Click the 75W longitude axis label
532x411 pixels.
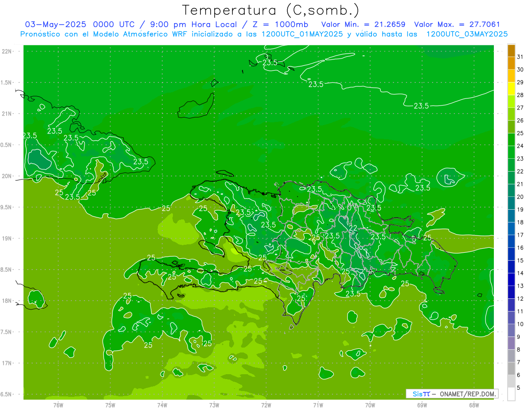(110, 405)
